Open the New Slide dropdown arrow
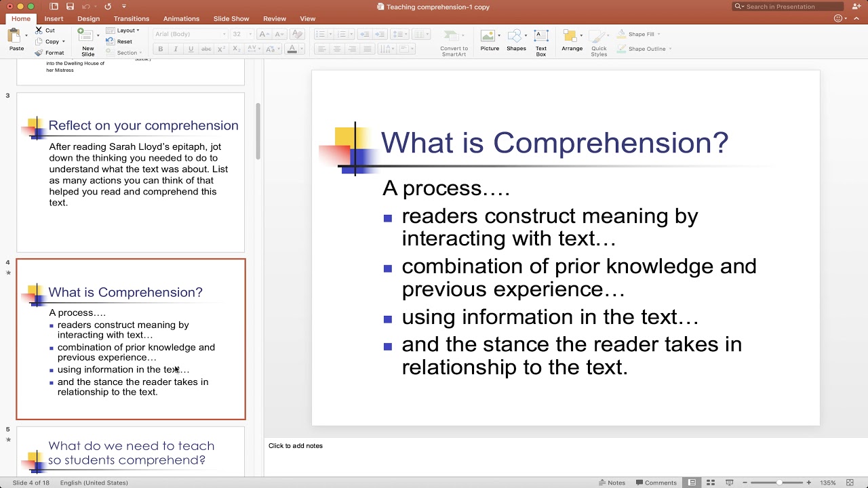 pos(98,36)
